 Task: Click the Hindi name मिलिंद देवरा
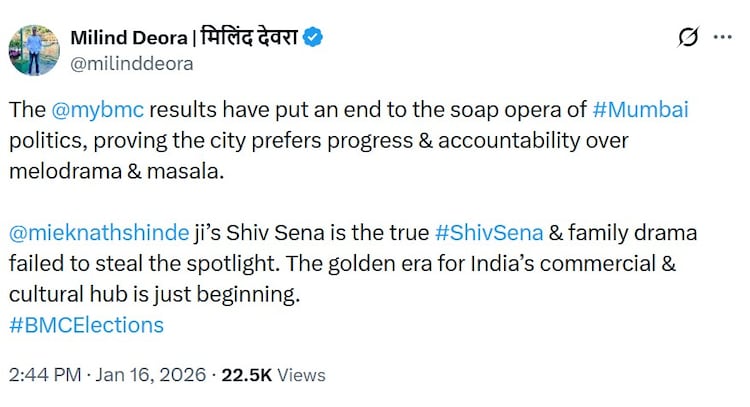coord(248,38)
